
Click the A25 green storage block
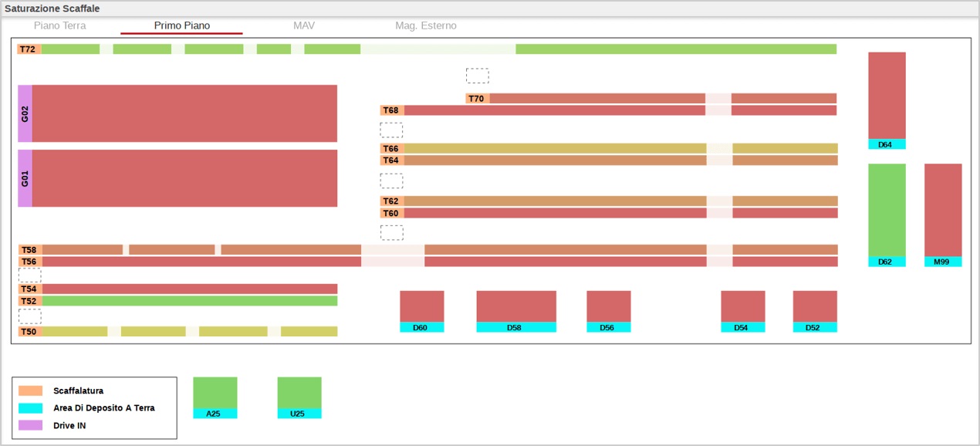[215, 393]
